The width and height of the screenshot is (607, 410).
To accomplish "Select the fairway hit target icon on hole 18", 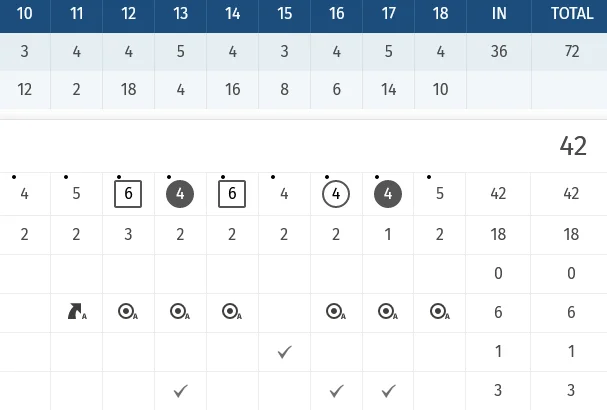I will point(439,312).
